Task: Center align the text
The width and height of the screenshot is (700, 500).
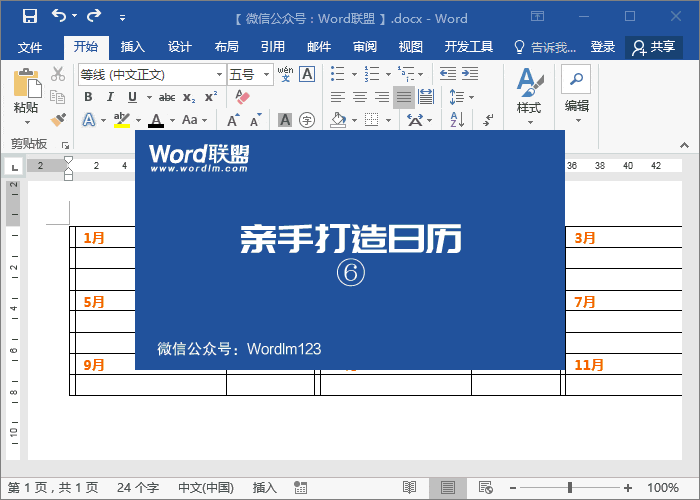Action: pos(359,97)
